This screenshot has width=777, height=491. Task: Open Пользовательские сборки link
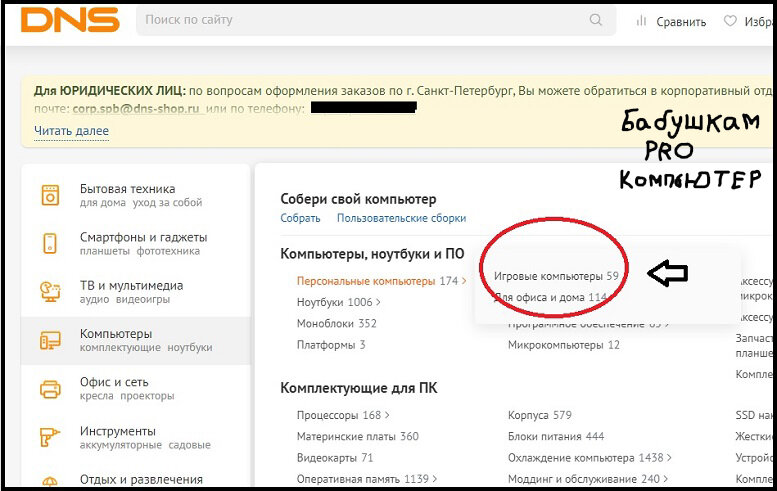401,218
